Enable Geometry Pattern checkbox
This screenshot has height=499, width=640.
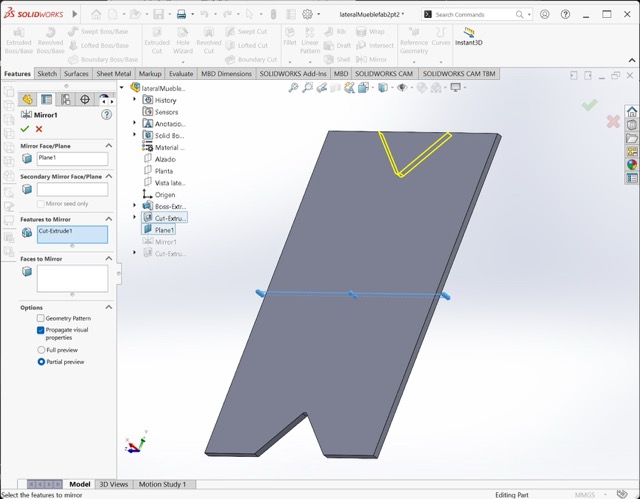tap(40, 318)
